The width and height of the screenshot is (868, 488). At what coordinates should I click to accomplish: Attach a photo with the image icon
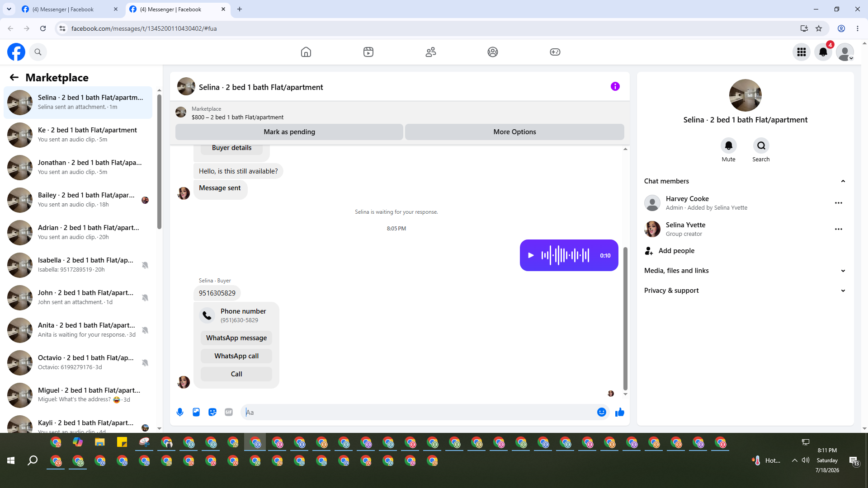(x=196, y=412)
